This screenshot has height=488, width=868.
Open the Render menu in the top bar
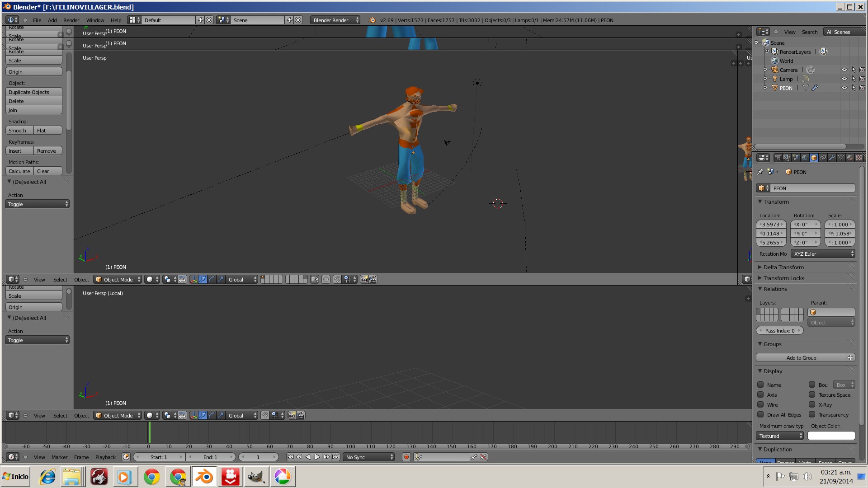71,20
